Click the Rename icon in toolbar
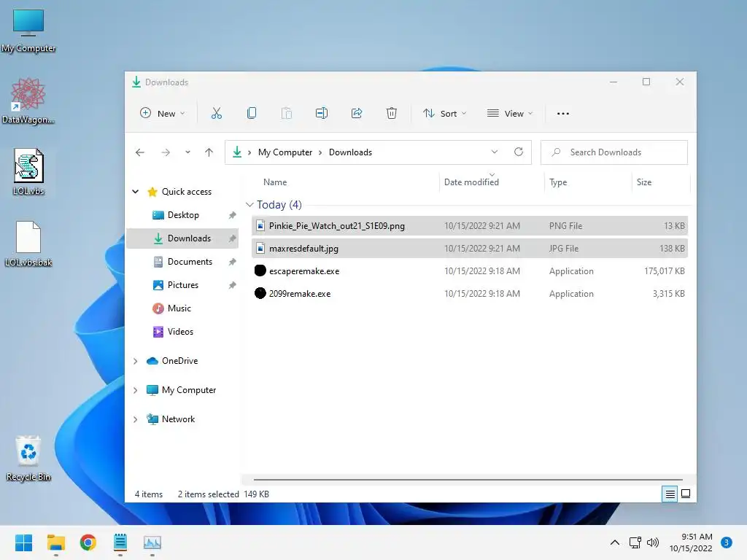The width and height of the screenshot is (747, 560). click(x=322, y=113)
